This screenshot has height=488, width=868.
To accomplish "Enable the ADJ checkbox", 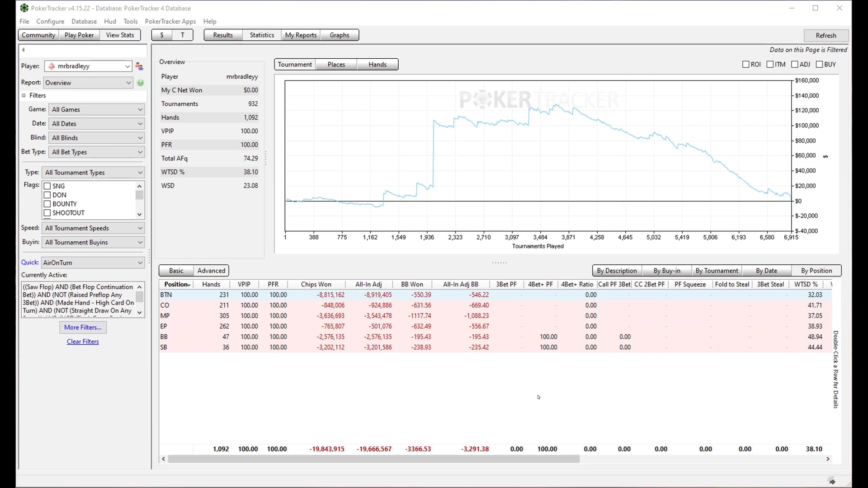I will coord(795,65).
